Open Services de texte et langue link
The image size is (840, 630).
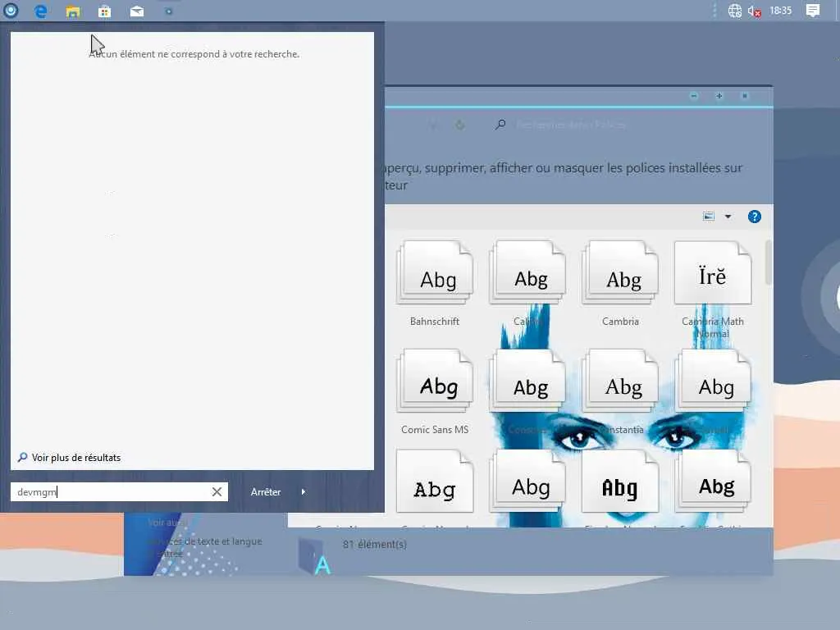coord(205,547)
